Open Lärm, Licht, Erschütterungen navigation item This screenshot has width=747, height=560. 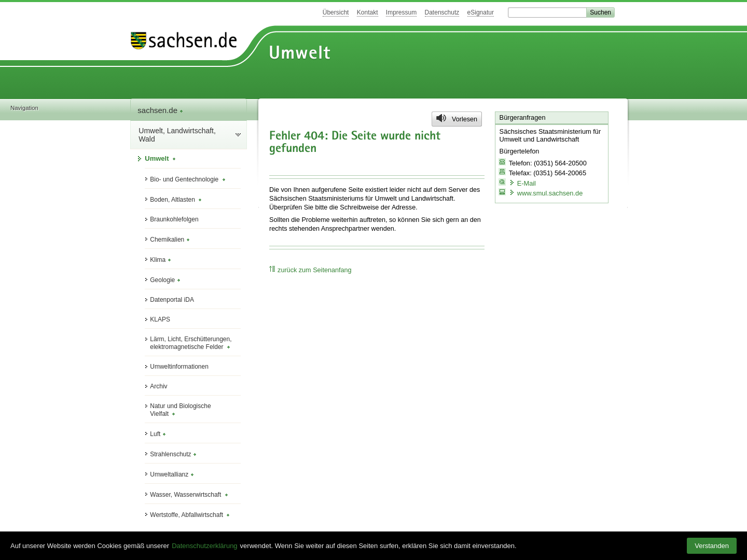tap(190, 343)
